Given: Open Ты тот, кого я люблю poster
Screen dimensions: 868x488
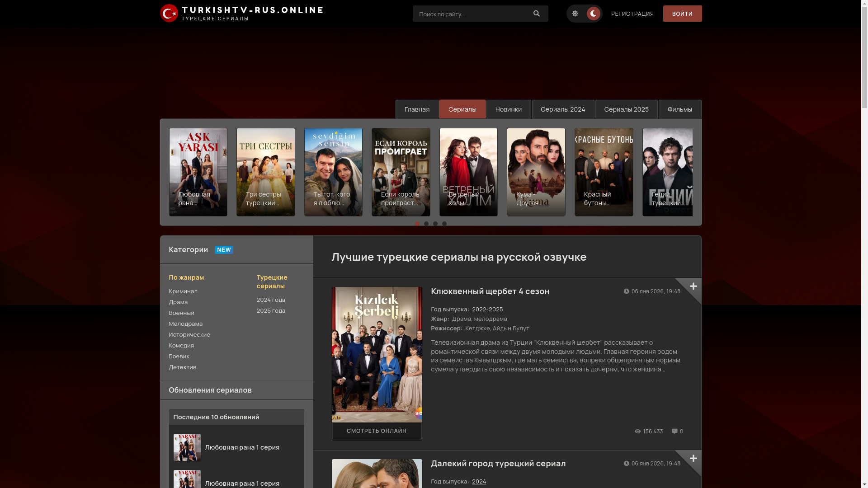Looking at the screenshot, I should pos(333,172).
